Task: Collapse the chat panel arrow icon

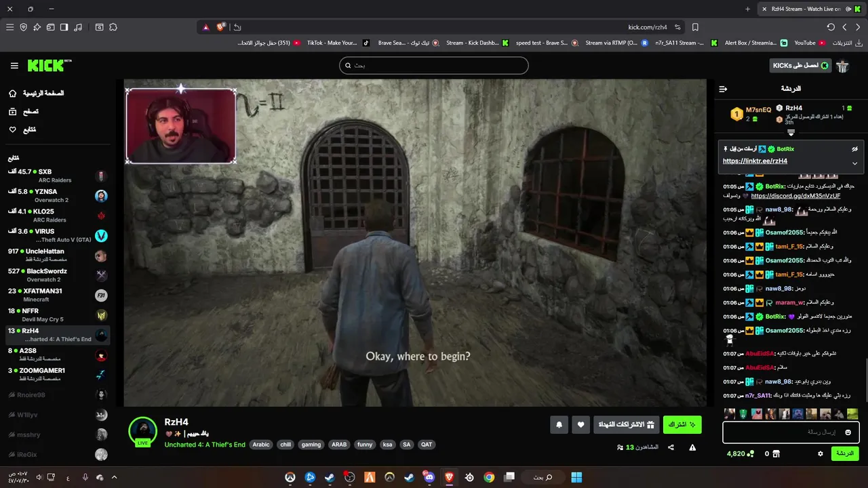Action: [x=723, y=89]
